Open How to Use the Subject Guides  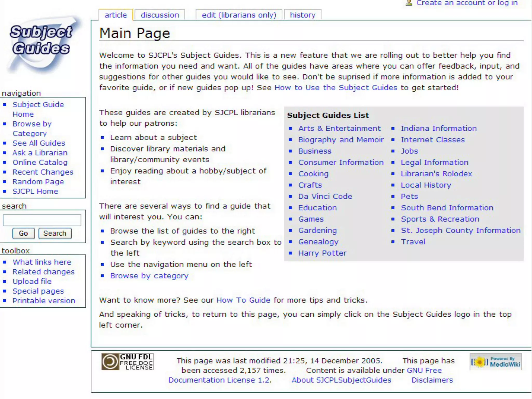336,88
